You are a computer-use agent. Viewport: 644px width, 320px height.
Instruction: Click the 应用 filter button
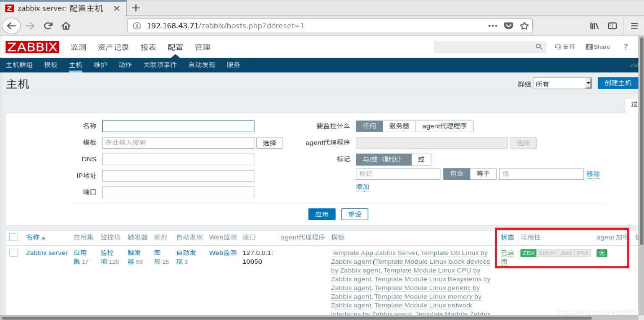pos(322,214)
